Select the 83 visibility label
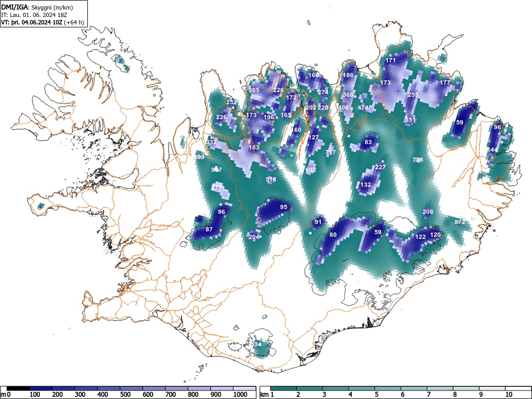This screenshot has width=532, height=399. coord(368,142)
